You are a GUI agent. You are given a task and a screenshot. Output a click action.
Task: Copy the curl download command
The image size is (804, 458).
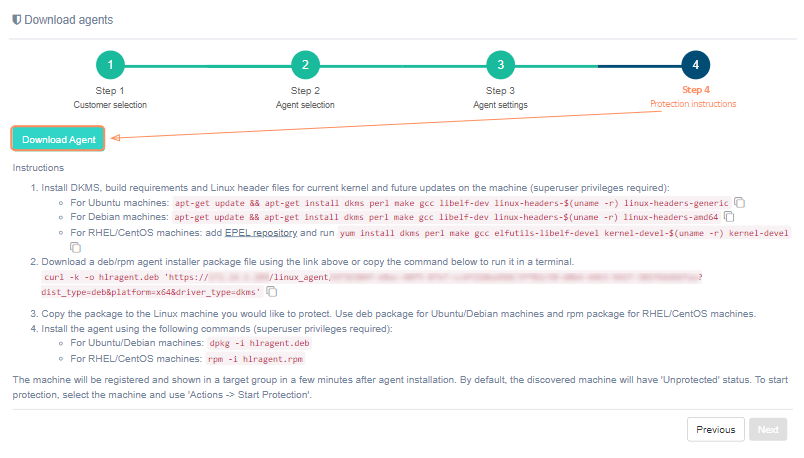272,292
